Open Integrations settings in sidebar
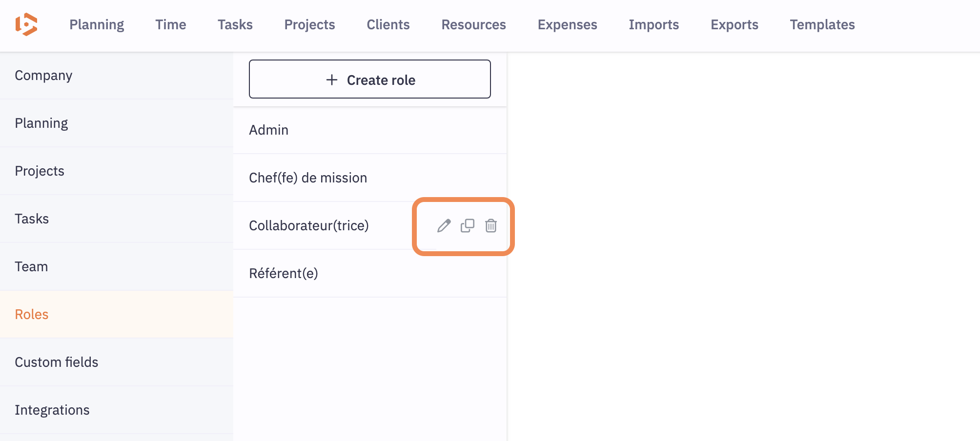This screenshot has height=441, width=980. [52, 410]
